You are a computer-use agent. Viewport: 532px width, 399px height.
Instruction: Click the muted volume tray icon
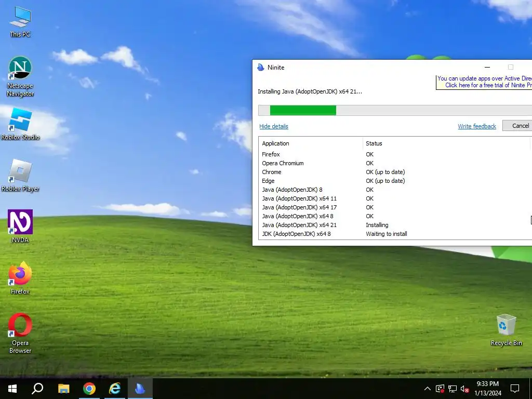point(464,389)
